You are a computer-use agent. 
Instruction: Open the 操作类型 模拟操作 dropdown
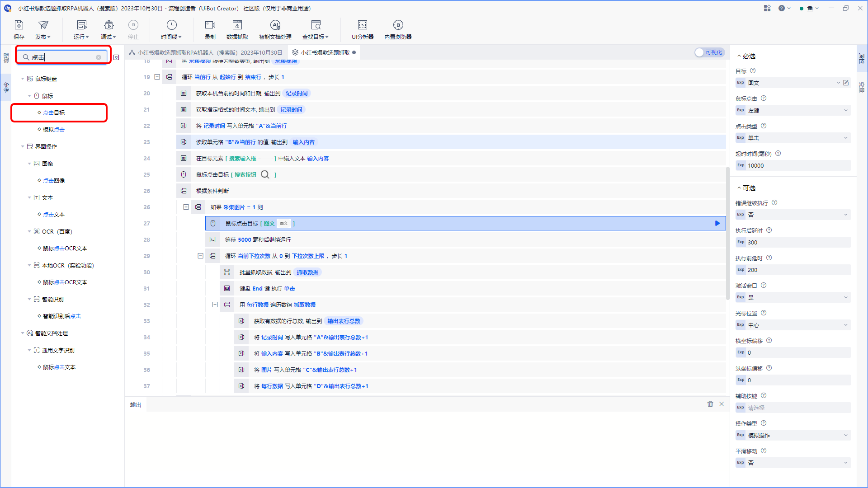pyautogui.click(x=793, y=435)
